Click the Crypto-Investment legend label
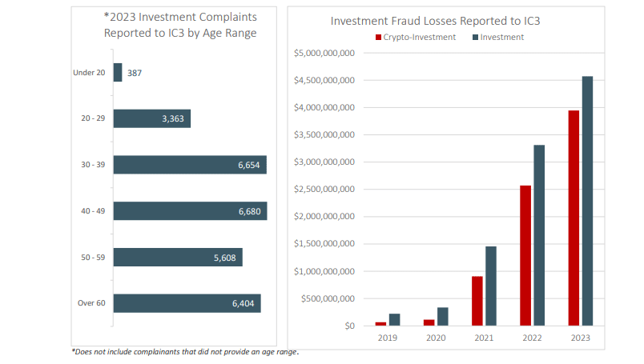This screenshot has height=364, width=644. 420,38
